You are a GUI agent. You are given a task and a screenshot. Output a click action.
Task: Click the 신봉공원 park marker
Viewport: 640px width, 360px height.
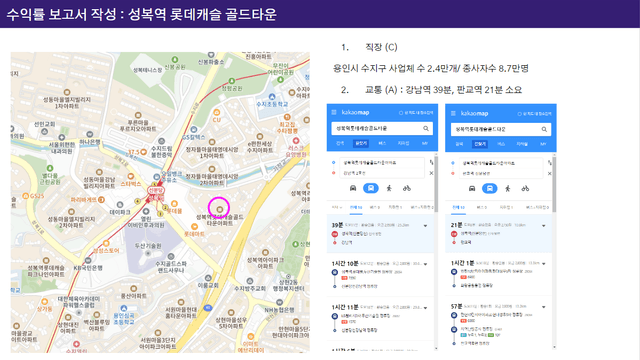(x=175, y=60)
